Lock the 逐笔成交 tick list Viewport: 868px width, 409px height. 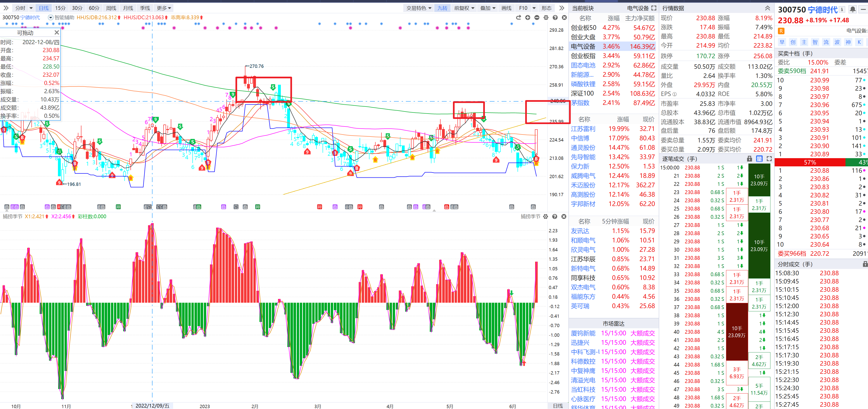749,158
